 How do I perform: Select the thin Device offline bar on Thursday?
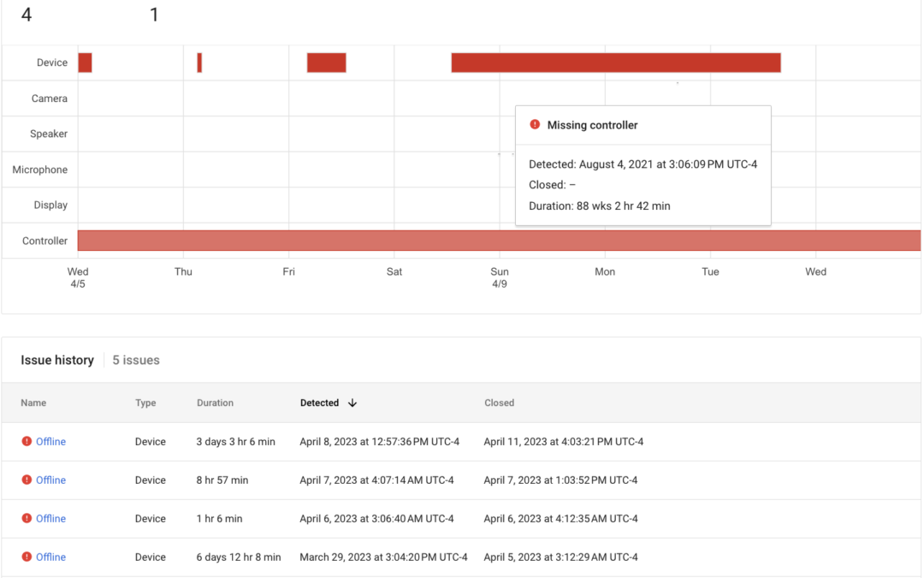pos(199,63)
